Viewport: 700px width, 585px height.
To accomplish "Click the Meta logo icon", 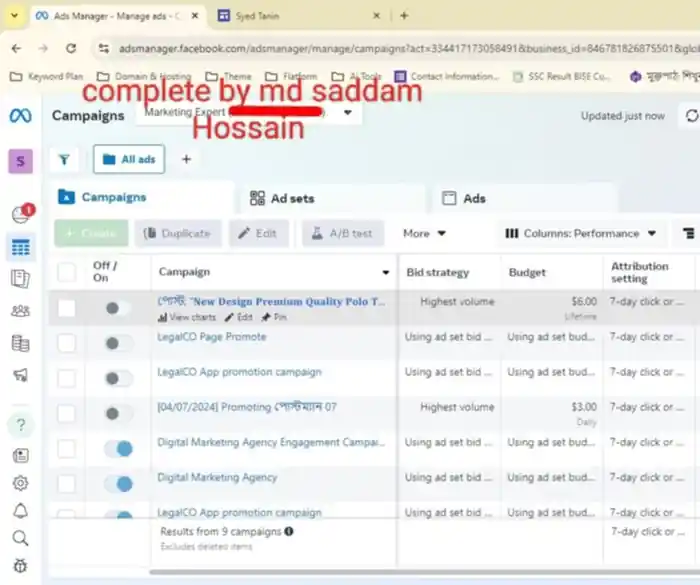I will point(21,116).
